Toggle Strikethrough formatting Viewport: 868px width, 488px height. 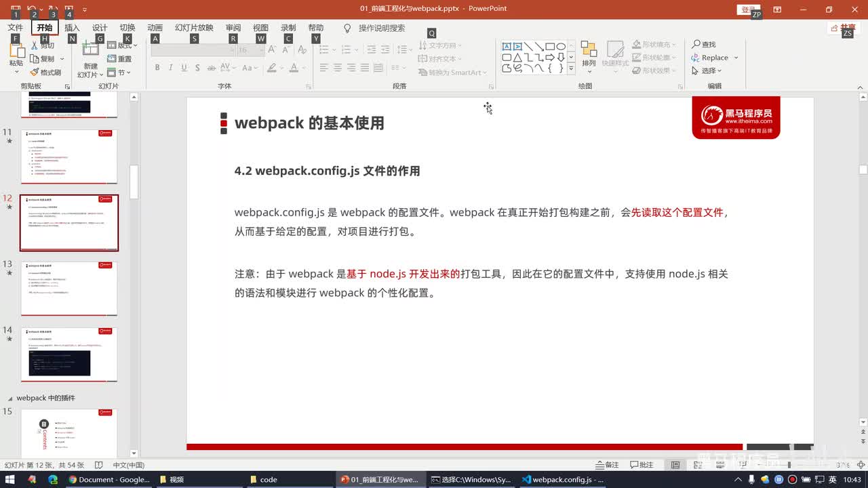point(212,68)
